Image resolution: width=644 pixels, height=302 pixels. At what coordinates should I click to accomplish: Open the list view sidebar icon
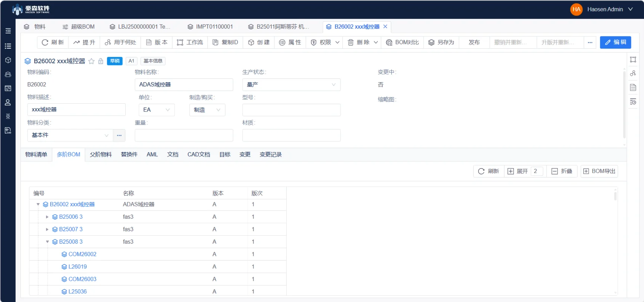pyautogui.click(x=8, y=46)
